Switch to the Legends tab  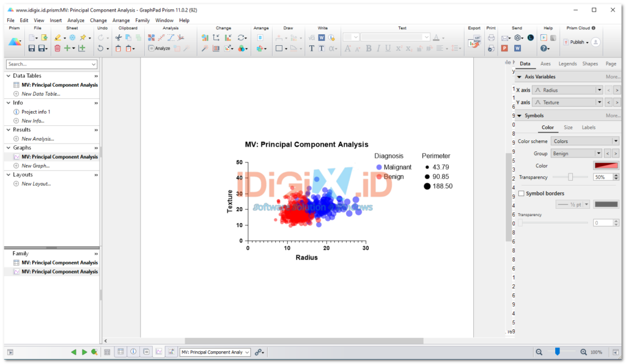[567, 64]
